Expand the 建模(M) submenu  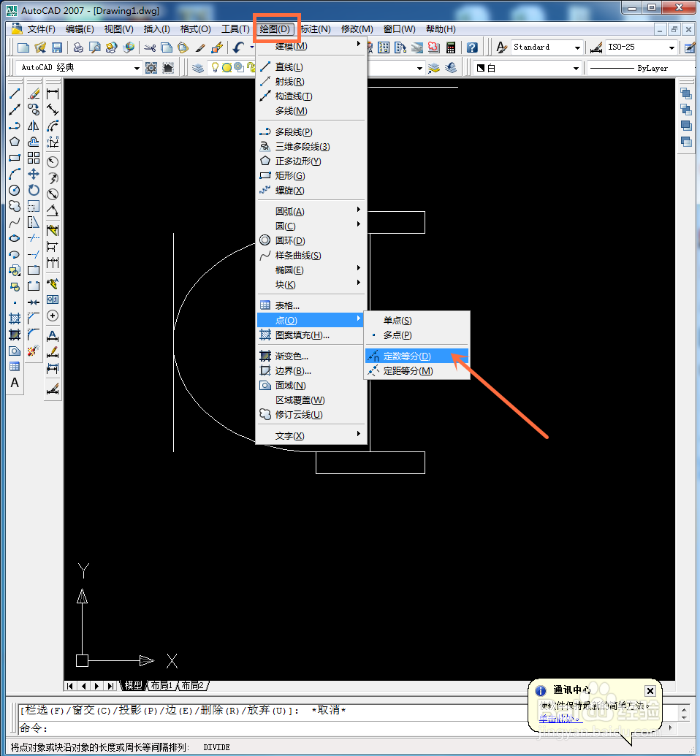[311, 46]
